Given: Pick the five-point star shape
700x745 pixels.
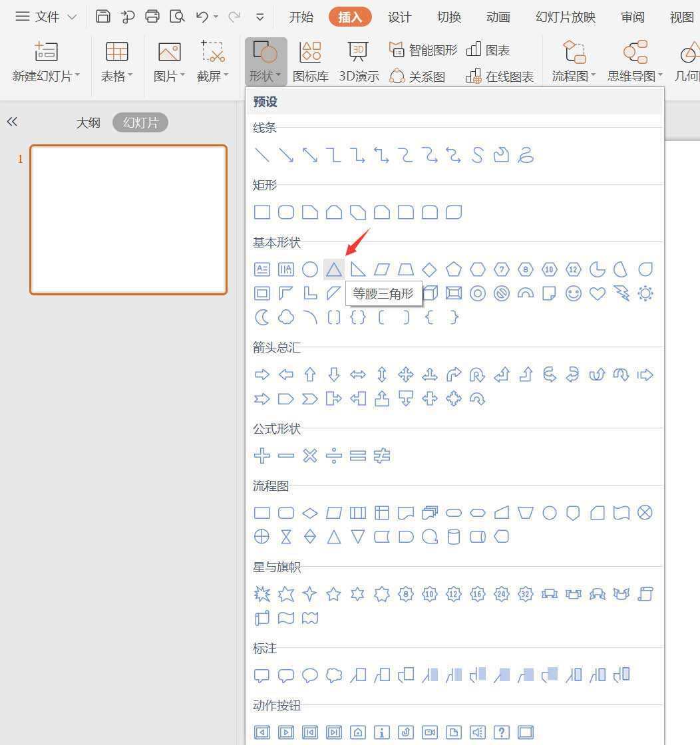Looking at the screenshot, I should (x=333, y=594).
